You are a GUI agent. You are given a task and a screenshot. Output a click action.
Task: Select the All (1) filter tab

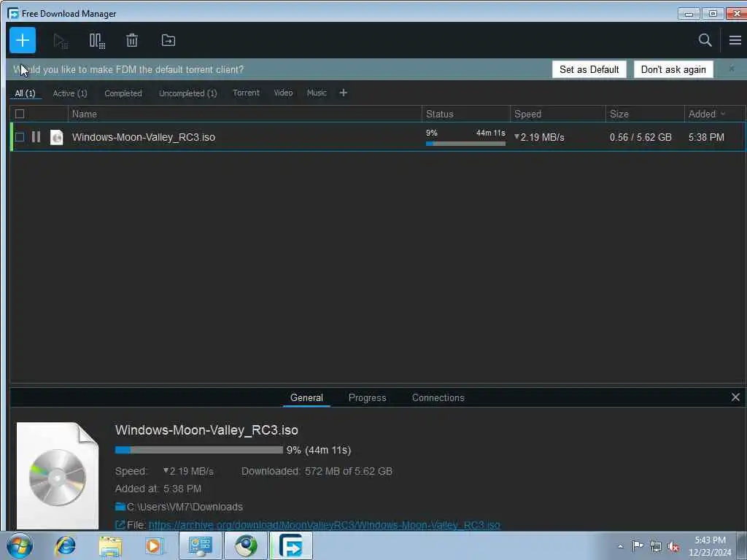point(26,93)
